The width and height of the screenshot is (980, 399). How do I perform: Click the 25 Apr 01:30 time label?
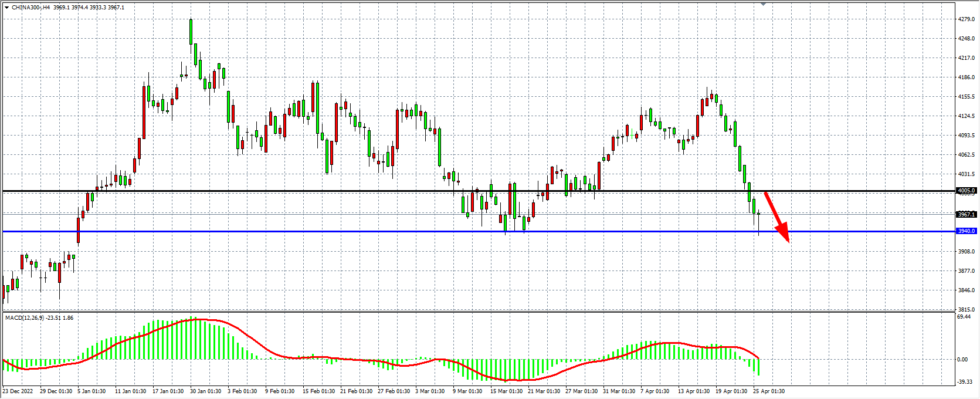(768, 391)
